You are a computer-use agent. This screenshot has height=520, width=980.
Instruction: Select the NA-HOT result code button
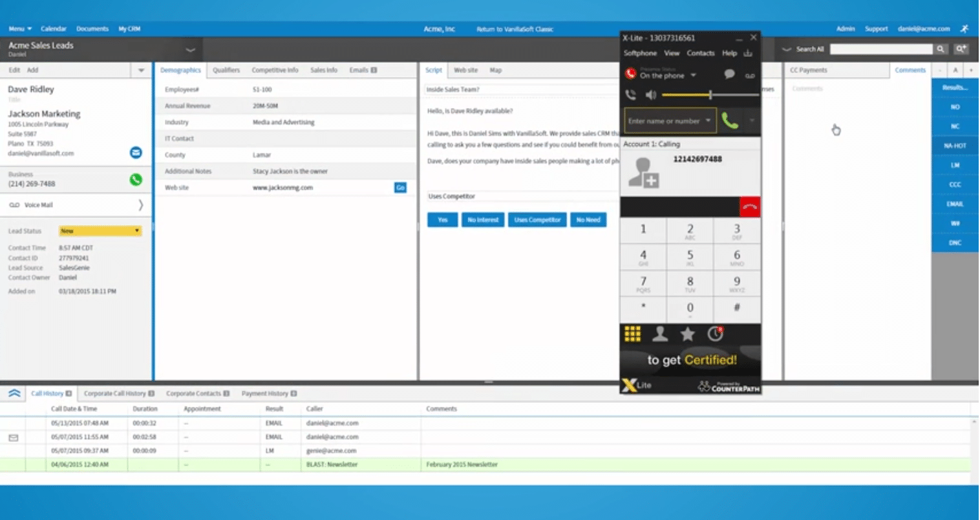coord(955,146)
